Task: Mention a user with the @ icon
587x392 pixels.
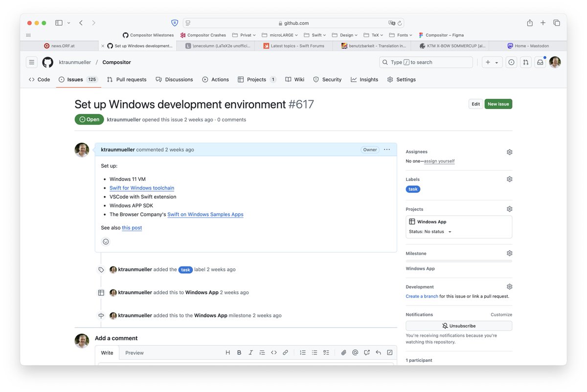Action: (355, 352)
